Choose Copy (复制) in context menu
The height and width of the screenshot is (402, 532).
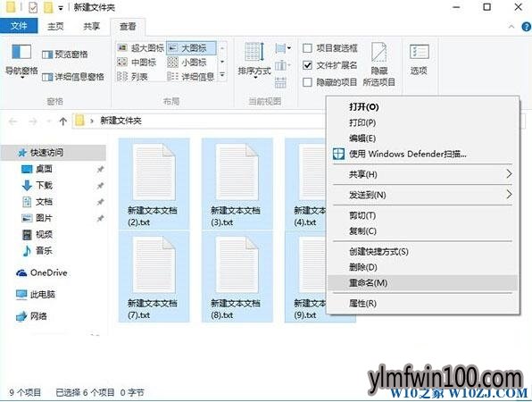coord(422,231)
